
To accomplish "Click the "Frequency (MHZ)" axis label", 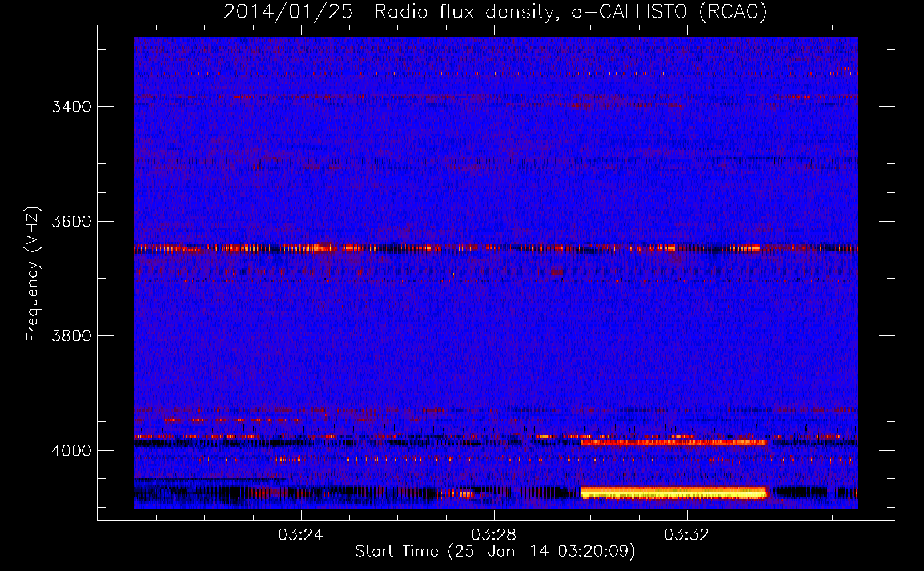I will [32, 274].
